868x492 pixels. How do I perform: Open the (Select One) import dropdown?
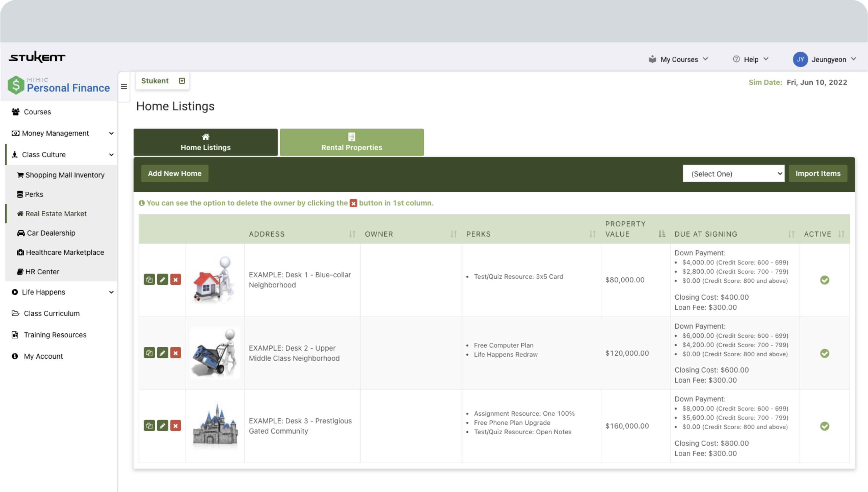(733, 174)
